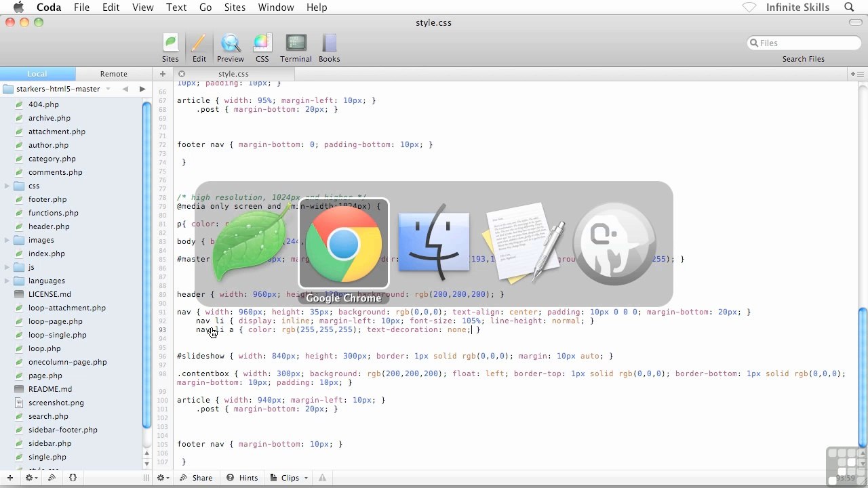Open the Text menu
Screen dimensions: 868x488
point(176,7)
